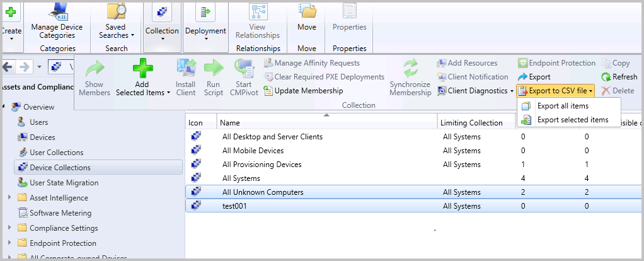Expand the Asset Intelligence tree node

(x=9, y=198)
